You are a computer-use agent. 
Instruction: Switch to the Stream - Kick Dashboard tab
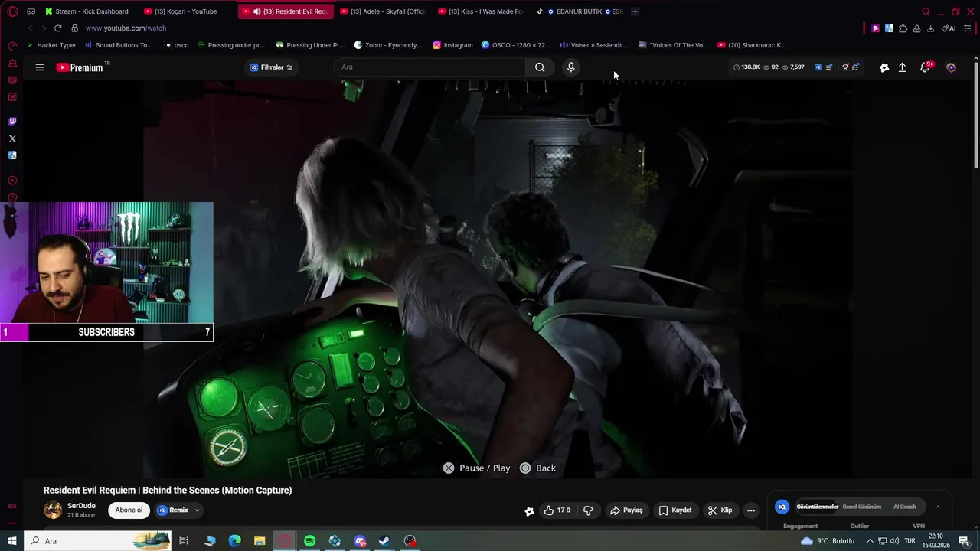click(87, 11)
